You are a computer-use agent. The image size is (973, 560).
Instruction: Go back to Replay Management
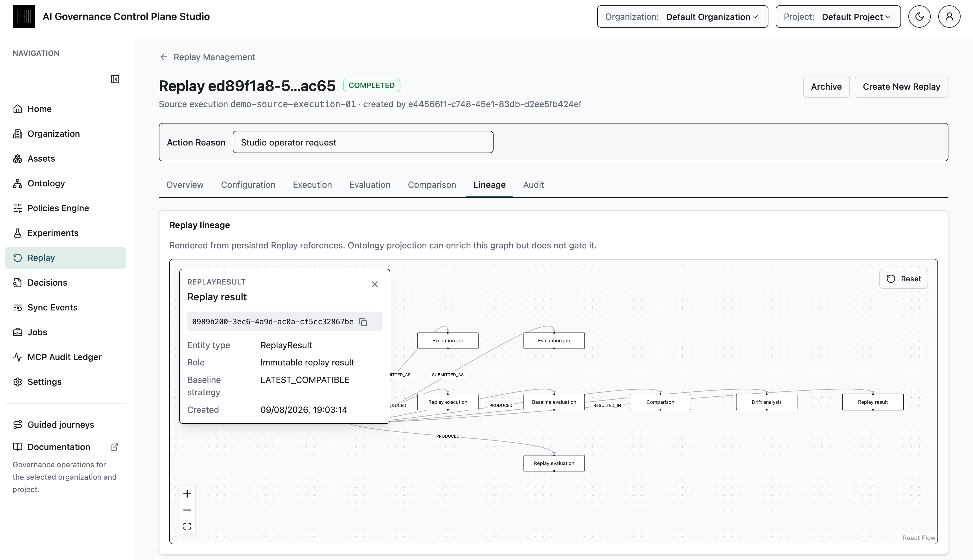[207, 57]
